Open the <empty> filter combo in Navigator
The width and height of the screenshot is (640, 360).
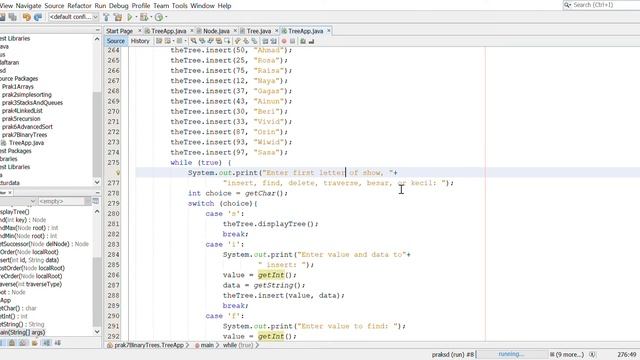point(64,201)
